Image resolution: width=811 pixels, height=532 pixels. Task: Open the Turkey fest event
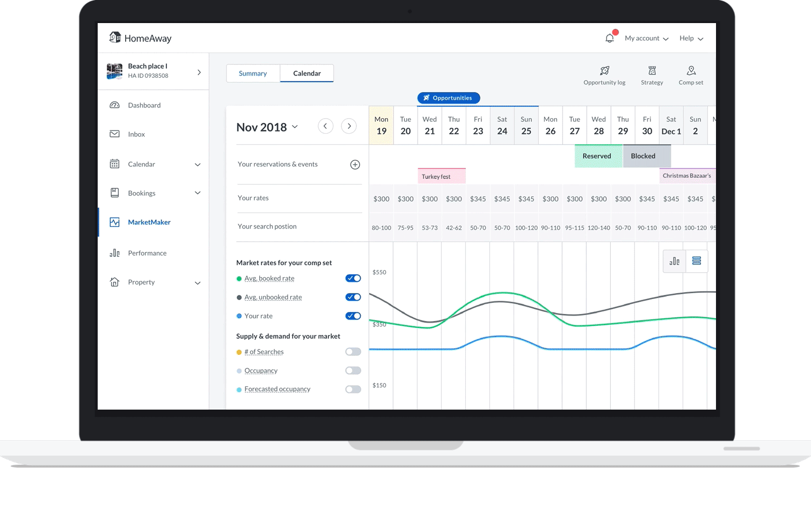442,176
